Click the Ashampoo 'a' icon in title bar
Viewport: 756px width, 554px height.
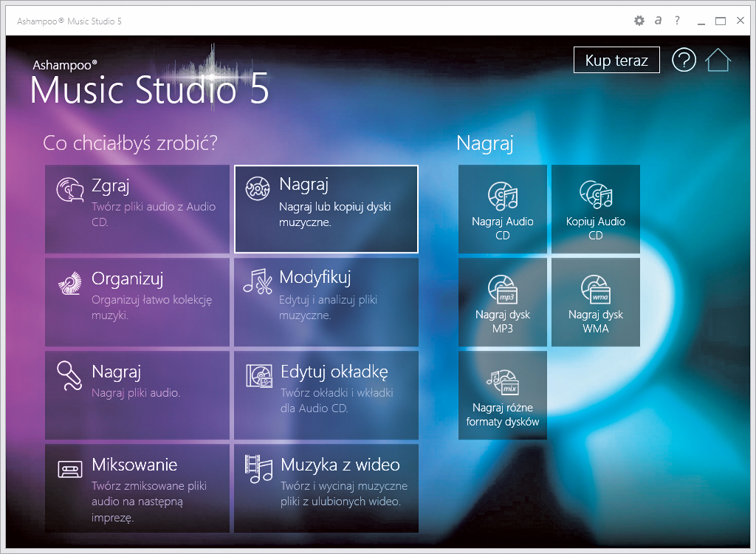tap(658, 21)
